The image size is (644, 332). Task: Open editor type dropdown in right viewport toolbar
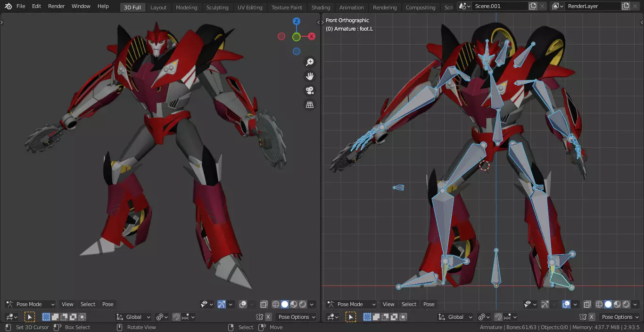tap(333, 317)
